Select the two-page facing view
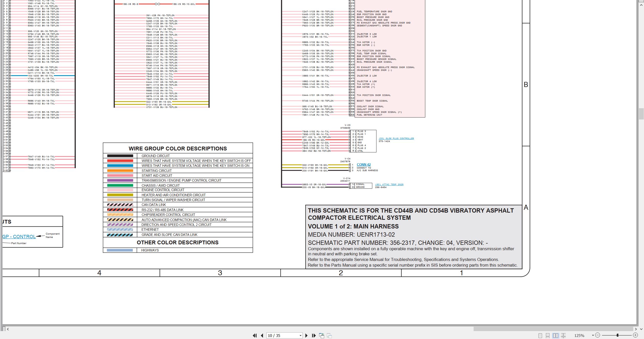644x339 pixels. (555, 335)
